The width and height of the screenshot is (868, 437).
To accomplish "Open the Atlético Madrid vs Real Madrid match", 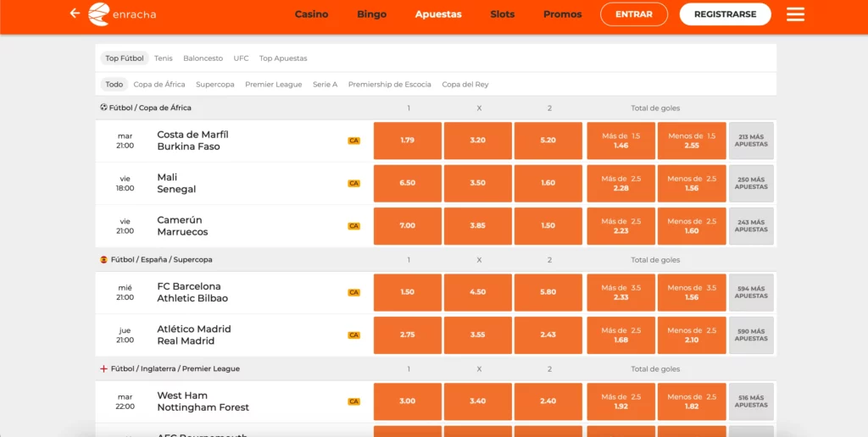I will tap(194, 335).
